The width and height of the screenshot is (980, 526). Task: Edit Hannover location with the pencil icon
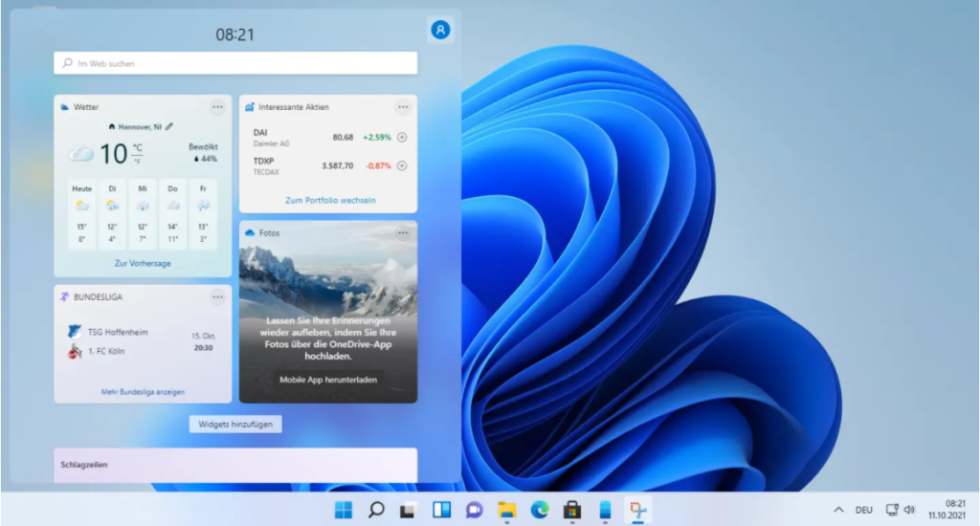tap(169, 126)
